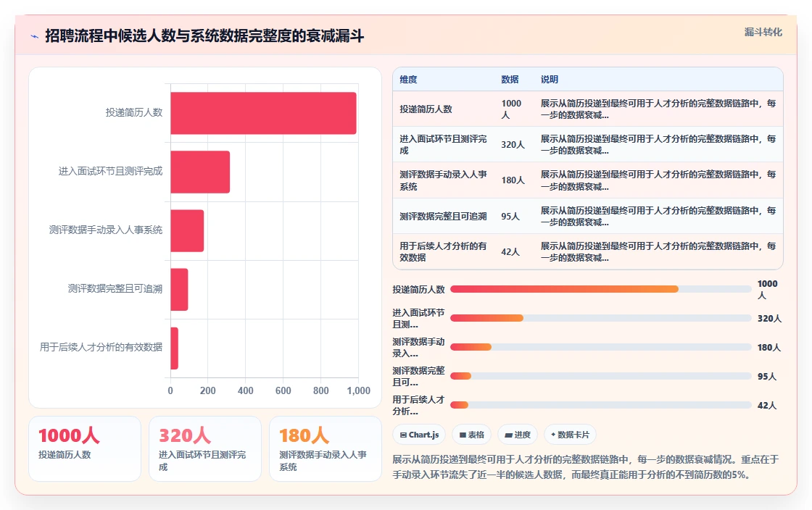
Task: Click the 200 x-axis tick label
Action: pyautogui.click(x=207, y=390)
